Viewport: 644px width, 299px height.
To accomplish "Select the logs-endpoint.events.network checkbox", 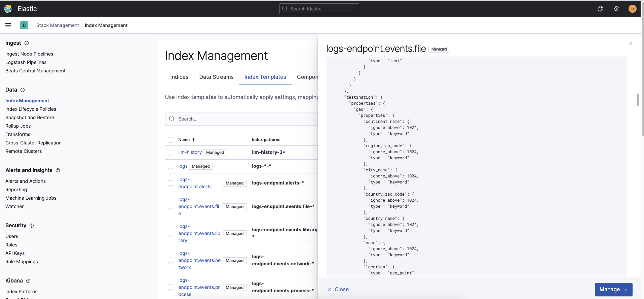I will pos(171,260).
